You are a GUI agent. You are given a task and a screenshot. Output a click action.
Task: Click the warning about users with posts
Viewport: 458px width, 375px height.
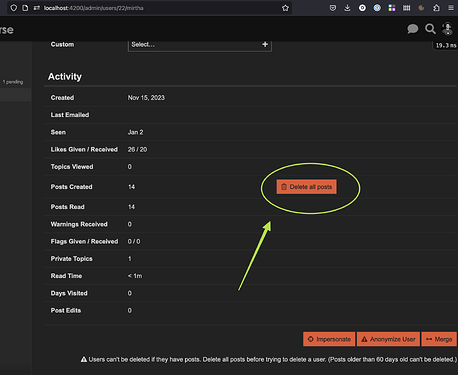[x=269, y=359]
